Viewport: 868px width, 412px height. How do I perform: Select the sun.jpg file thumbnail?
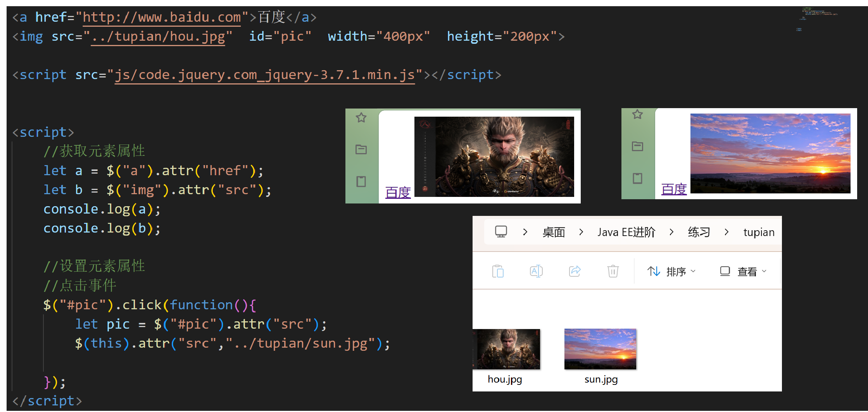(600, 349)
